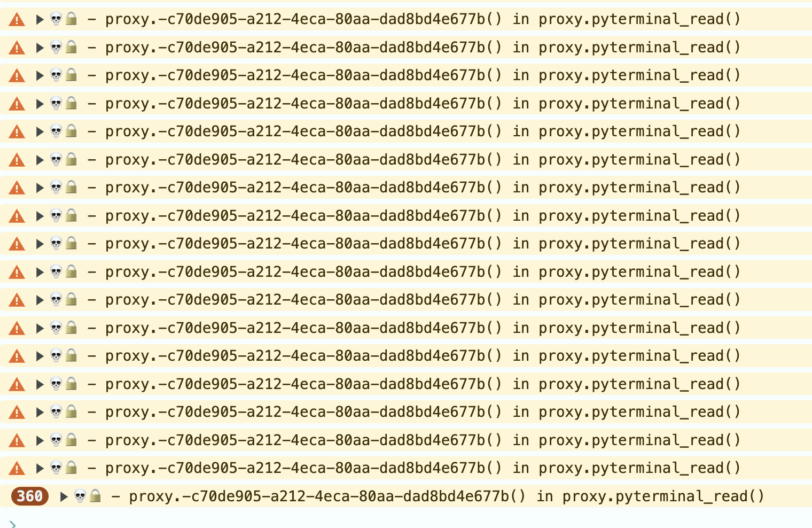Click the skull emoji in the third warning row
Screen dimensions: 812x528
pyautogui.click(x=56, y=75)
